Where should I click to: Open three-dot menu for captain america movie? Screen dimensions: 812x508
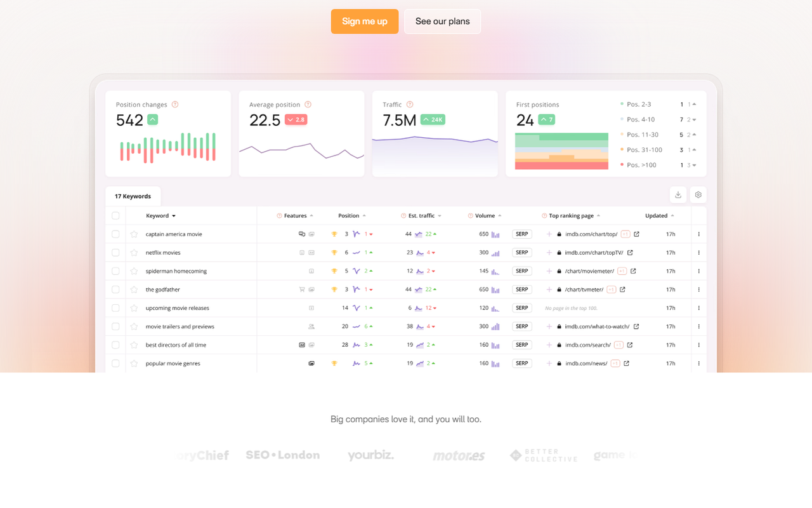(x=698, y=234)
